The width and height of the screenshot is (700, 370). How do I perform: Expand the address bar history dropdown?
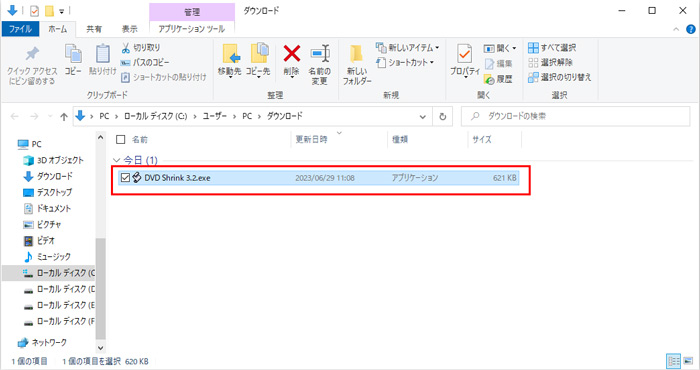tap(422, 117)
